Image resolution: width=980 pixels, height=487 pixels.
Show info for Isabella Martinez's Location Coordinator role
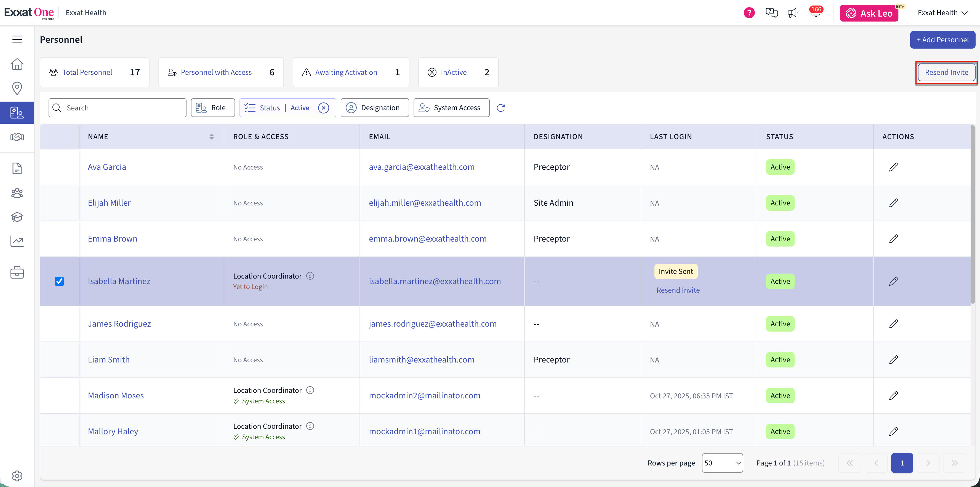point(310,276)
